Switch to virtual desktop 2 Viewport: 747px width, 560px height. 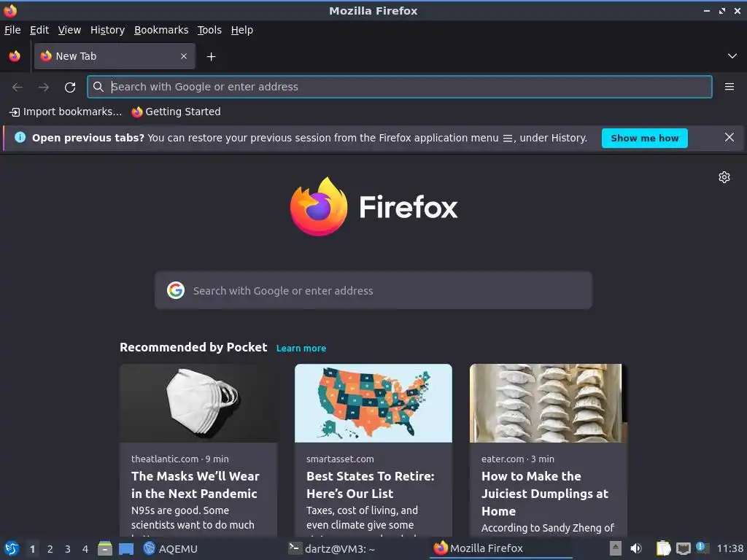click(50, 549)
